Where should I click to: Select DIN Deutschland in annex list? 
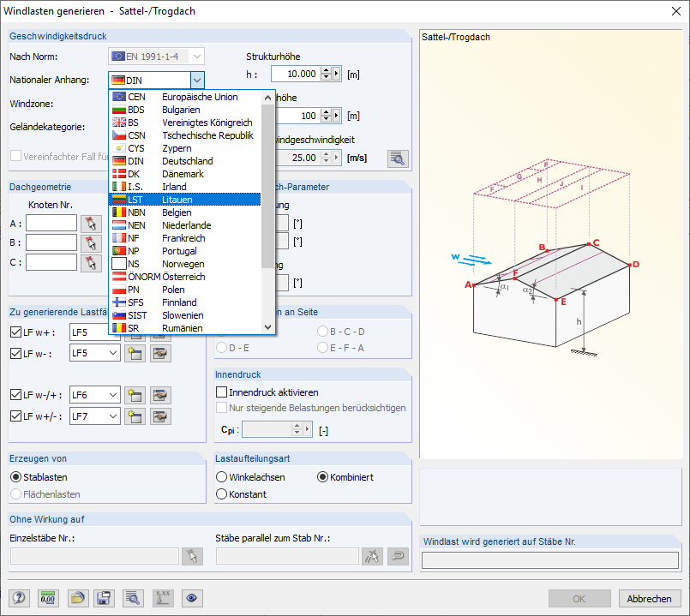pyautogui.click(x=185, y=161)
